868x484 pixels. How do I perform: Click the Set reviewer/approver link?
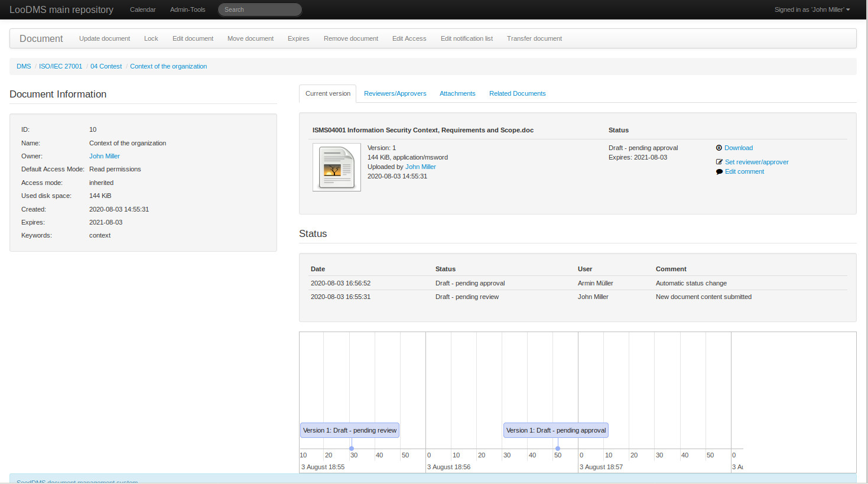757,162
